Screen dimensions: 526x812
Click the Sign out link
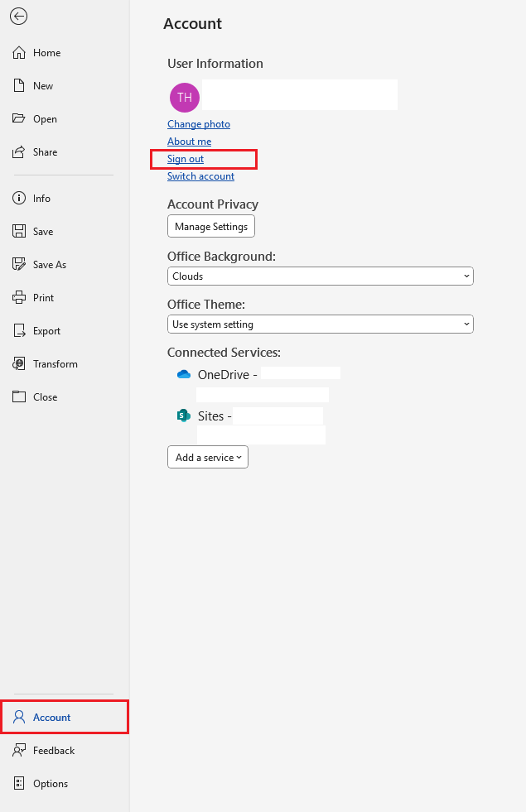click(184, 158)
